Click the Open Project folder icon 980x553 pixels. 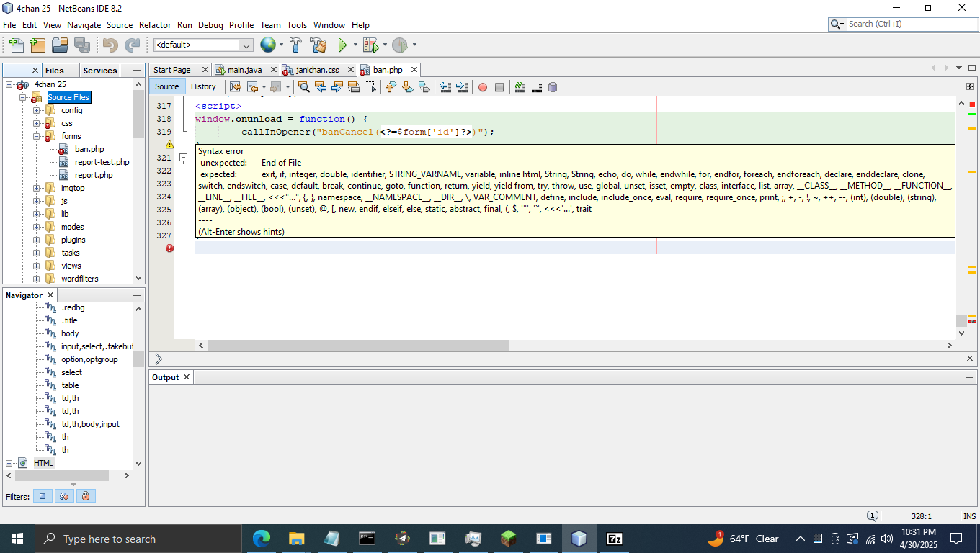59,45
